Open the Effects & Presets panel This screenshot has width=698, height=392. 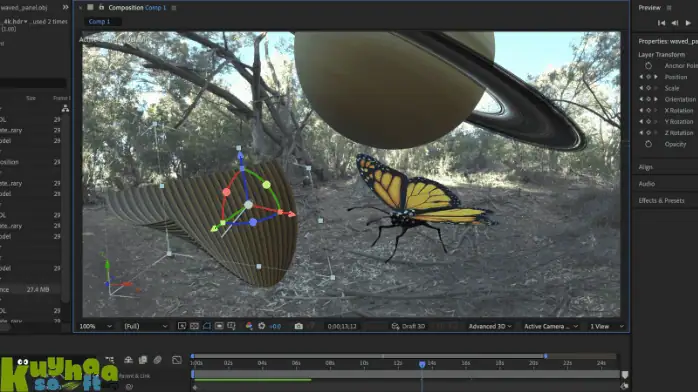coord(661,201)
